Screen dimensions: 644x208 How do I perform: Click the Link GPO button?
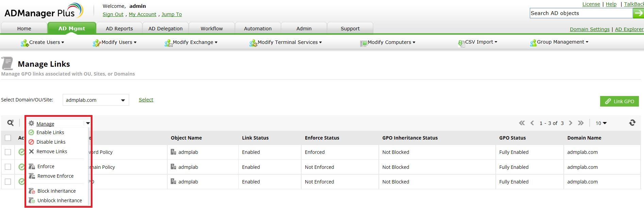pyautogui.click(x=619, y=101)
